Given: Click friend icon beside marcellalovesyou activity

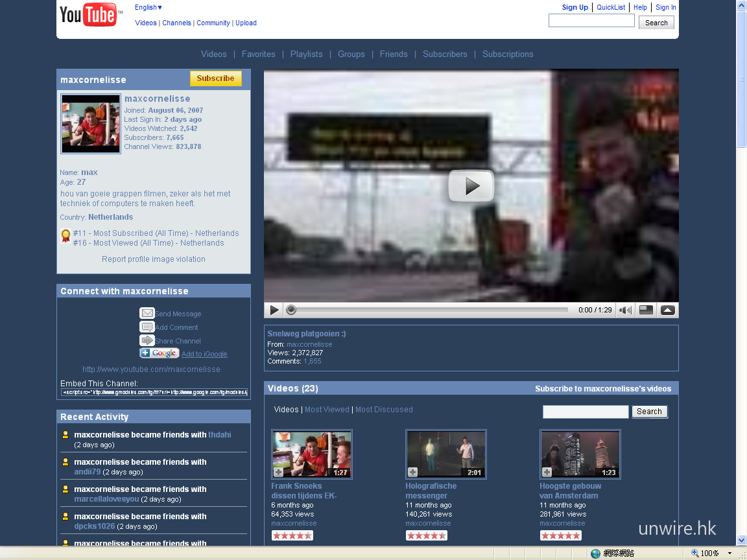Looking at the screenshot, I should coord(65,489).
